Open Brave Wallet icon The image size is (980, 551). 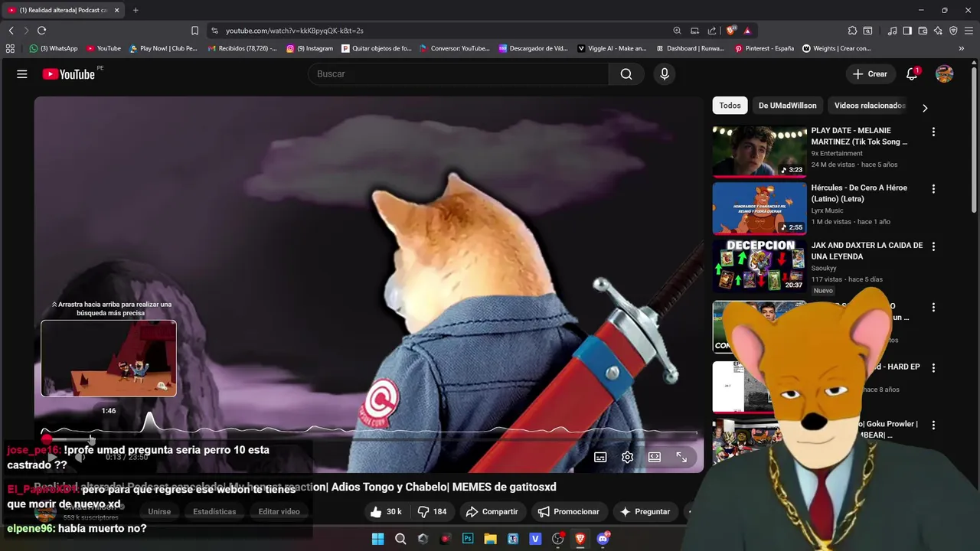(923, 31)
